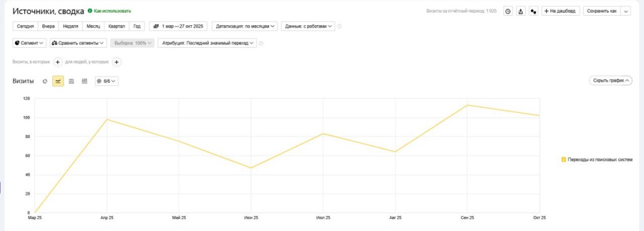644x231 pixels.
Task: Click the Авг 25 axis label
Action: 395,218
